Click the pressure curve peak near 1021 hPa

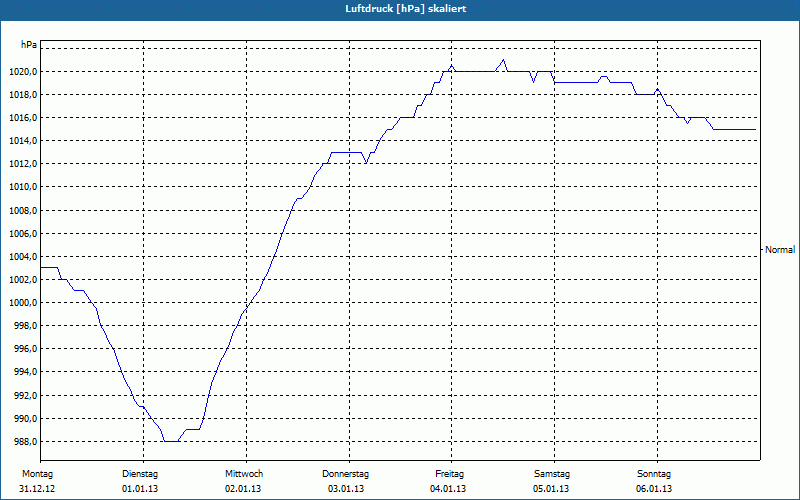(x=504, y=60)
